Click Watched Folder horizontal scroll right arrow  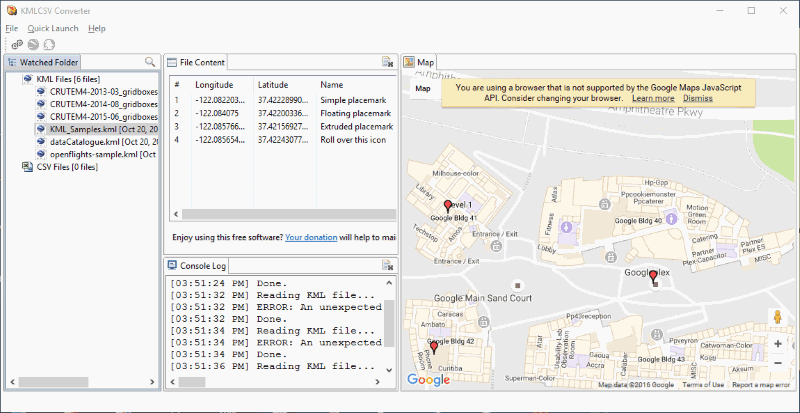[152, 382]
